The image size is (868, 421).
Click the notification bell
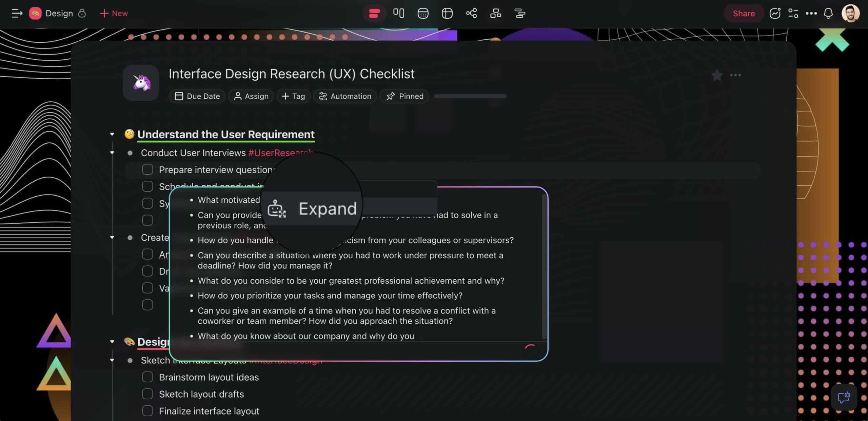pyautogui.click(x=828, y=14)
